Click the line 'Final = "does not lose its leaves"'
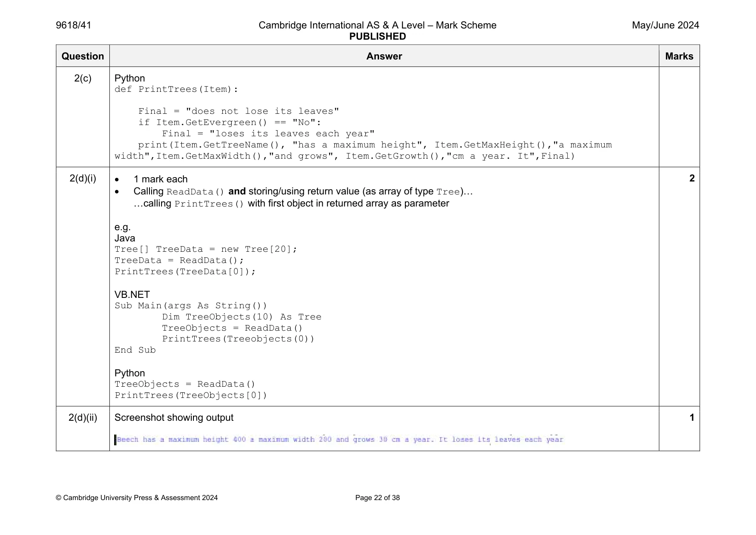The image size is (756, 535). tap(239, 111)
